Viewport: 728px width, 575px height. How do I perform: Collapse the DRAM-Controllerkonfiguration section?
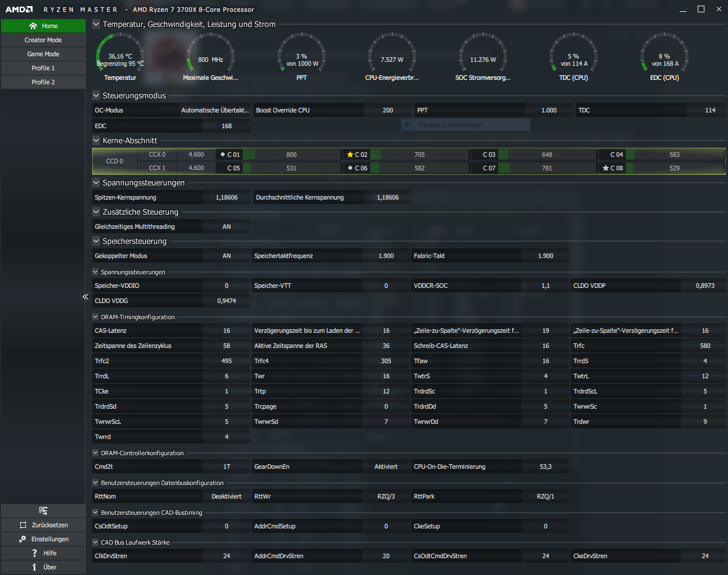click(95, 453)
